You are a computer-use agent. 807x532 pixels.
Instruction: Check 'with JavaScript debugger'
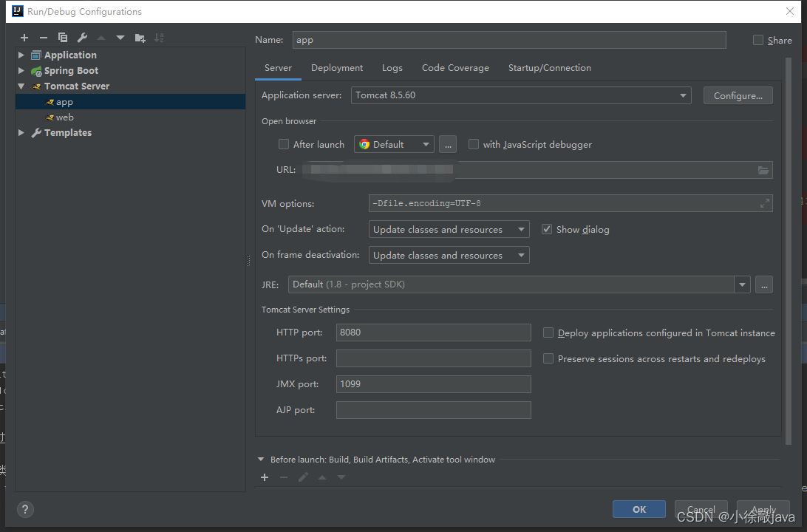pos(473,144)
